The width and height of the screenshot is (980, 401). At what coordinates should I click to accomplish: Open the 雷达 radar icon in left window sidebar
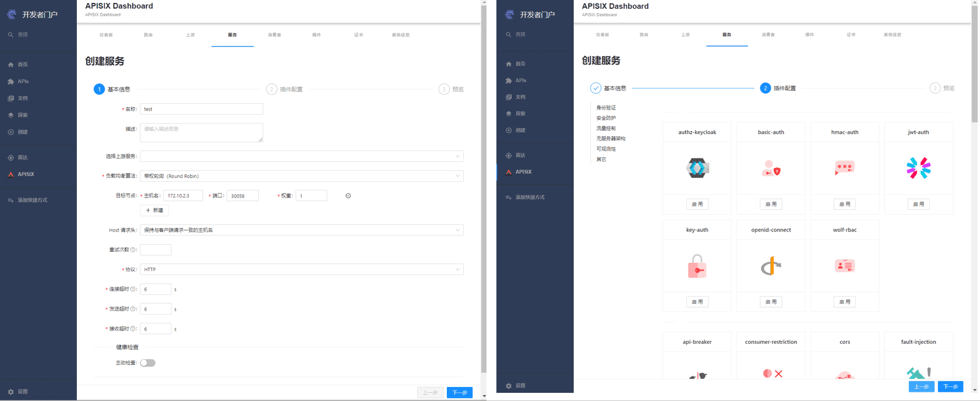[10, 157]
